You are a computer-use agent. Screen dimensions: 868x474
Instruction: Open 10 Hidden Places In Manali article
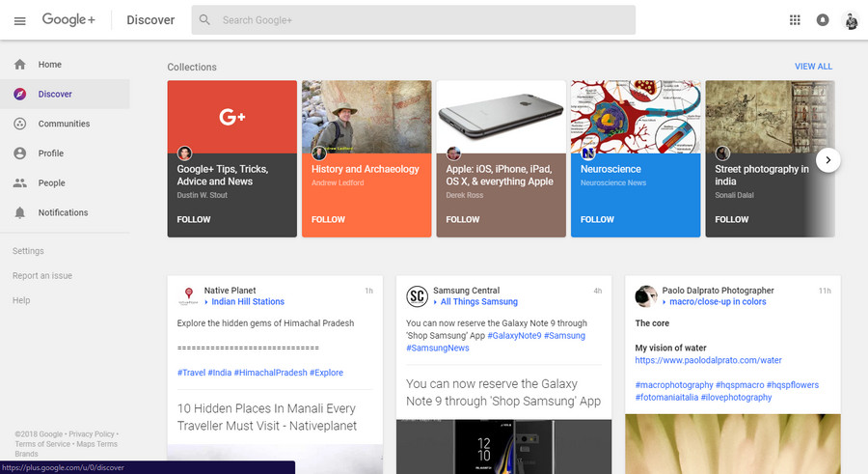tap(267, 417)
